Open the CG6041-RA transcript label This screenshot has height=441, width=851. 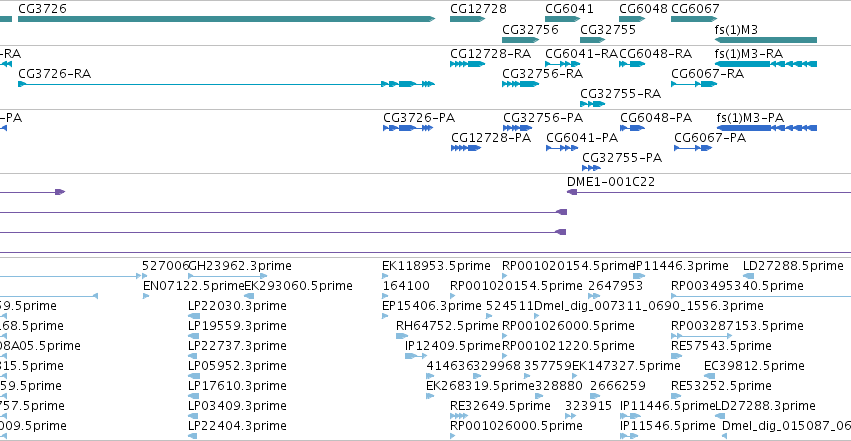click(x=581, y=54)
